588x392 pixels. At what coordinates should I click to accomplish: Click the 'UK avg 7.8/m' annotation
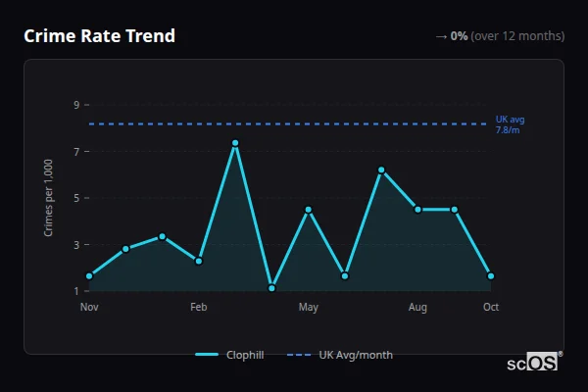click(510, 124)
